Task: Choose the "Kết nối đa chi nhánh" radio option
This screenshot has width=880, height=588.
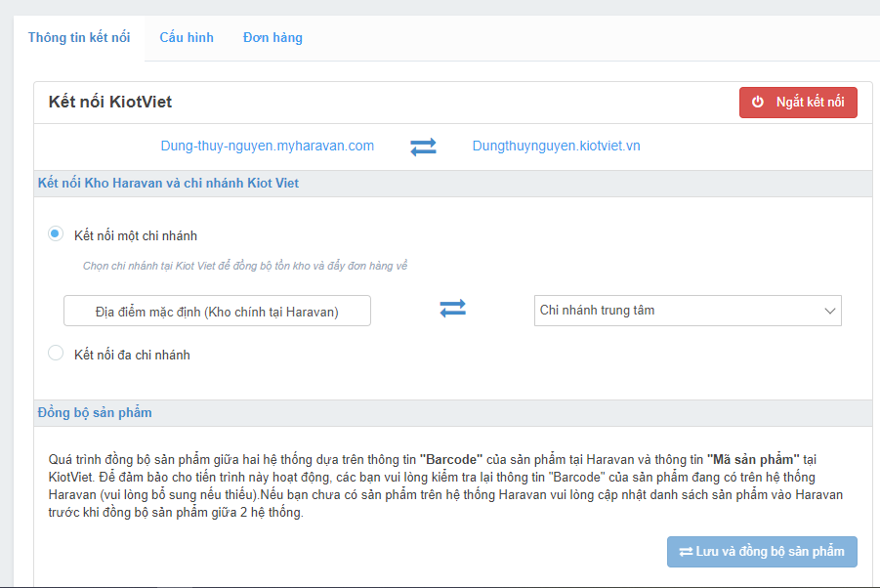Action: point(56,354)
